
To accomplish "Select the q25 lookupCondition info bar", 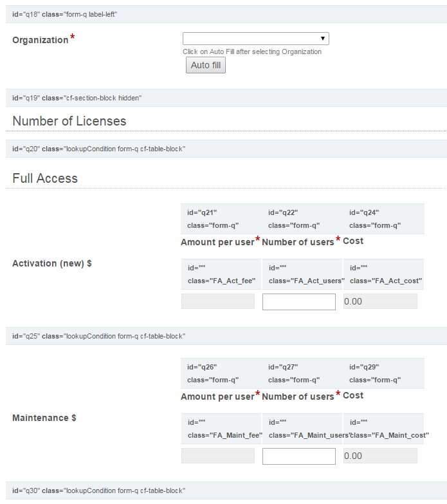I will point(98,336).
